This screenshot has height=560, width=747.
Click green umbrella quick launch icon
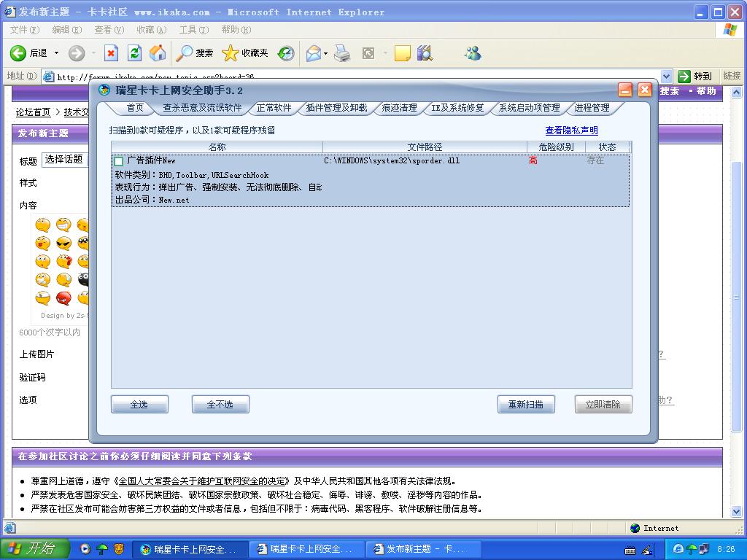[102, 549]
